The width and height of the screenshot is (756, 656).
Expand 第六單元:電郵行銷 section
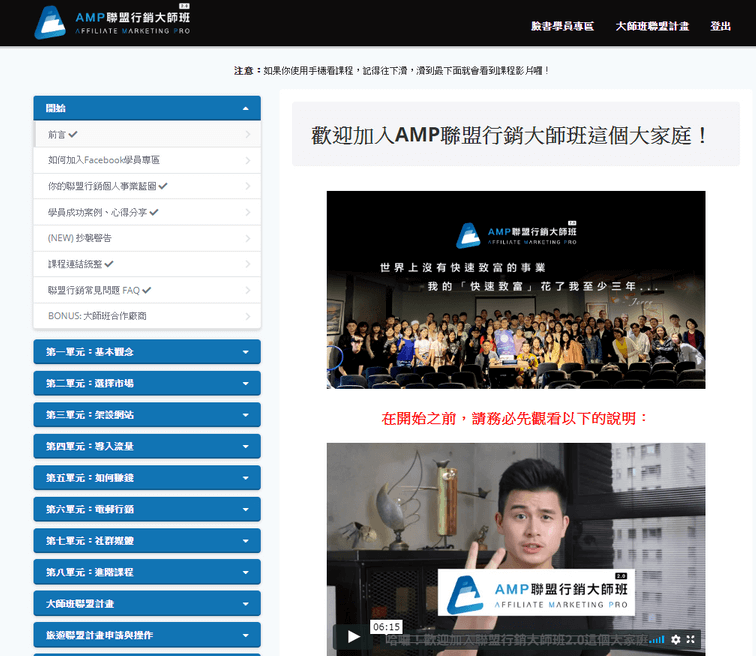147,509
